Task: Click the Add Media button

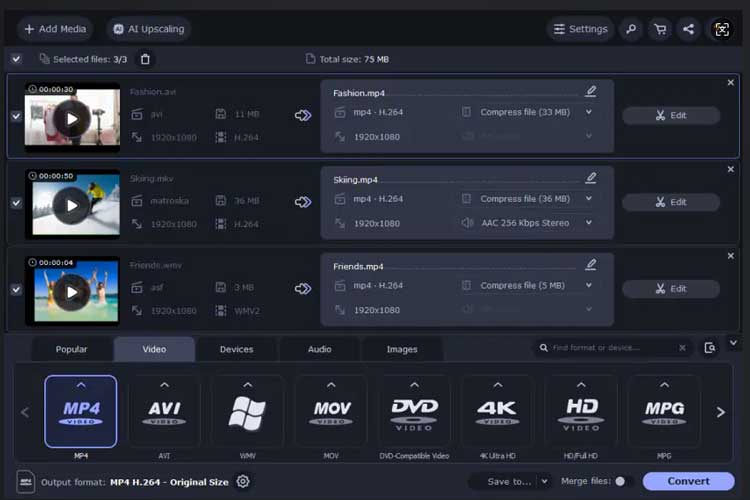Action: (55, 29)
